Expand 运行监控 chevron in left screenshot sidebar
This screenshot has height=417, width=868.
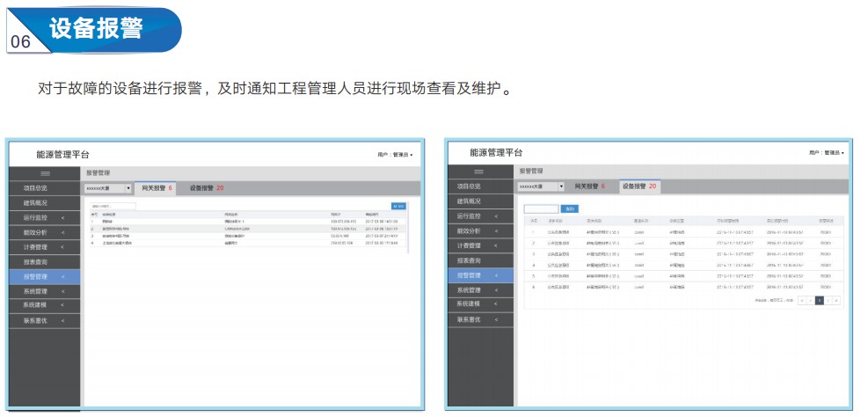[62, 217]
